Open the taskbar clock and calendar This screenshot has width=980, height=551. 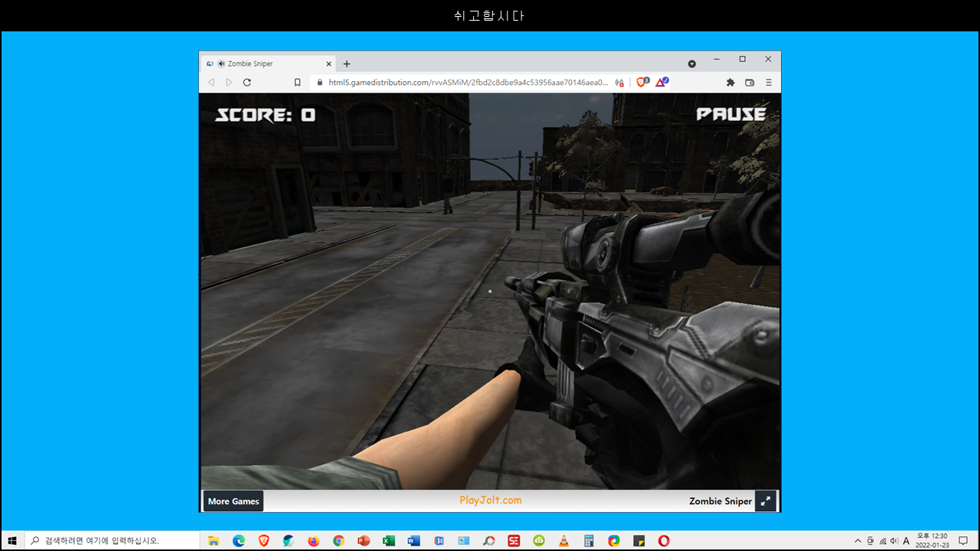click(x=932, y=540)
